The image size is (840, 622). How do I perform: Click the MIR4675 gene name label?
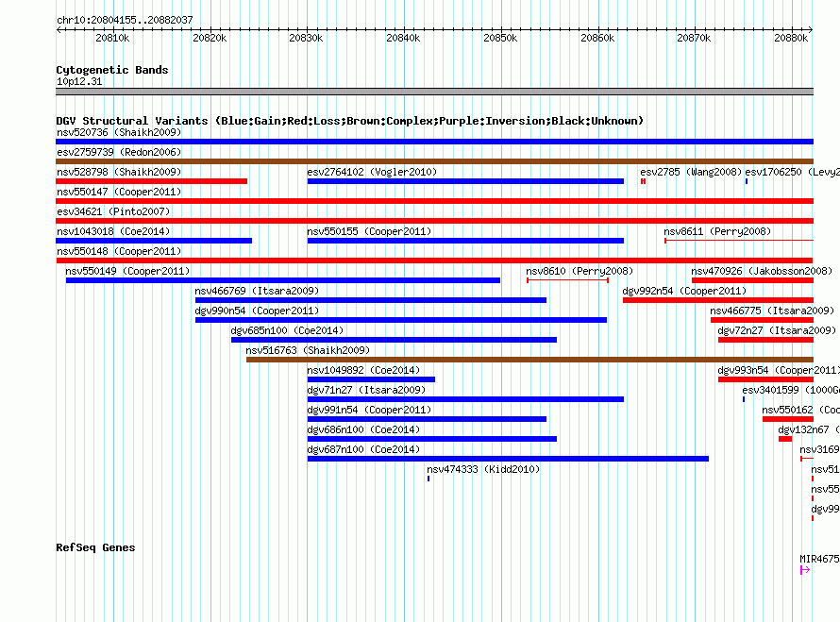coord(819,559)
